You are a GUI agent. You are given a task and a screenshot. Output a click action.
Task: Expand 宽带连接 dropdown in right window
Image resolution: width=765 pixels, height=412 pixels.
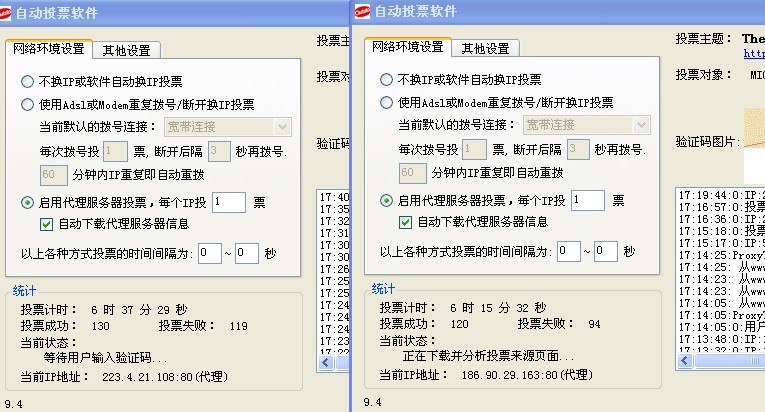tap(641, 125)
